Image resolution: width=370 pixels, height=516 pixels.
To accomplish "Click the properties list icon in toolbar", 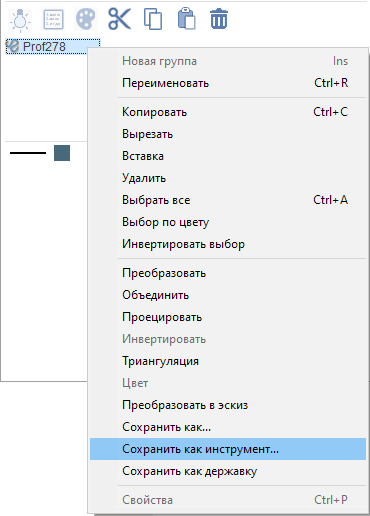I will coord(53,20).
